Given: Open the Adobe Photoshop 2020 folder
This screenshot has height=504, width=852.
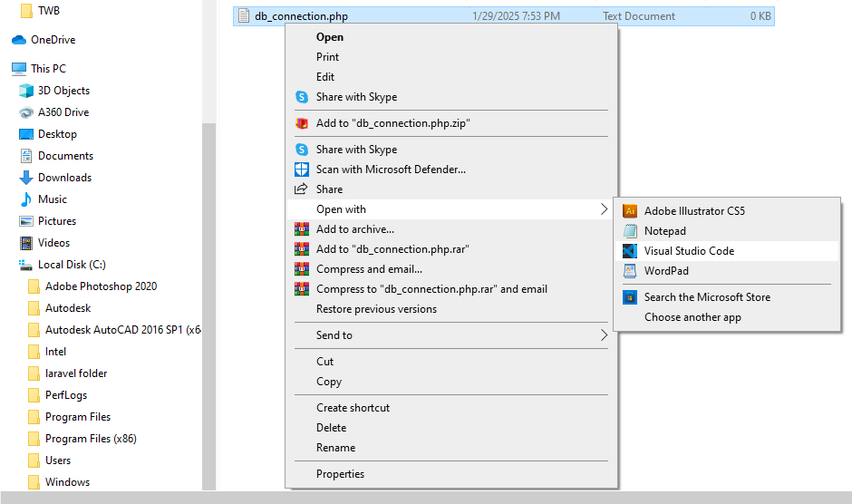Looking at the screenshot, I should click(102, 286).
